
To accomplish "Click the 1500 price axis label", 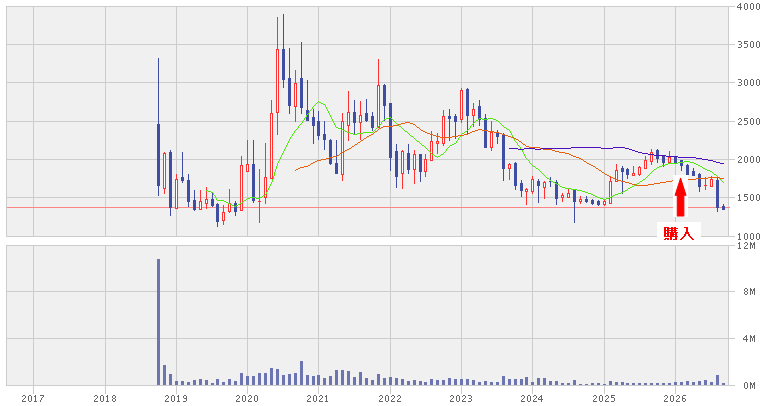I will pos(748,198).
